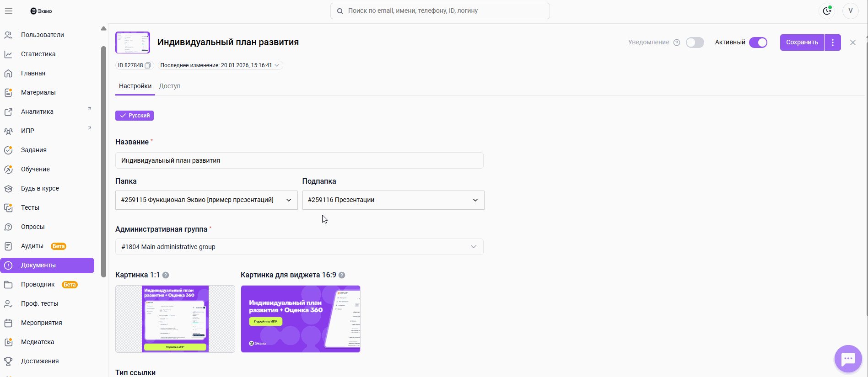Click the hamburger menu icon
The image size is (868, 377).
[9, 11]
